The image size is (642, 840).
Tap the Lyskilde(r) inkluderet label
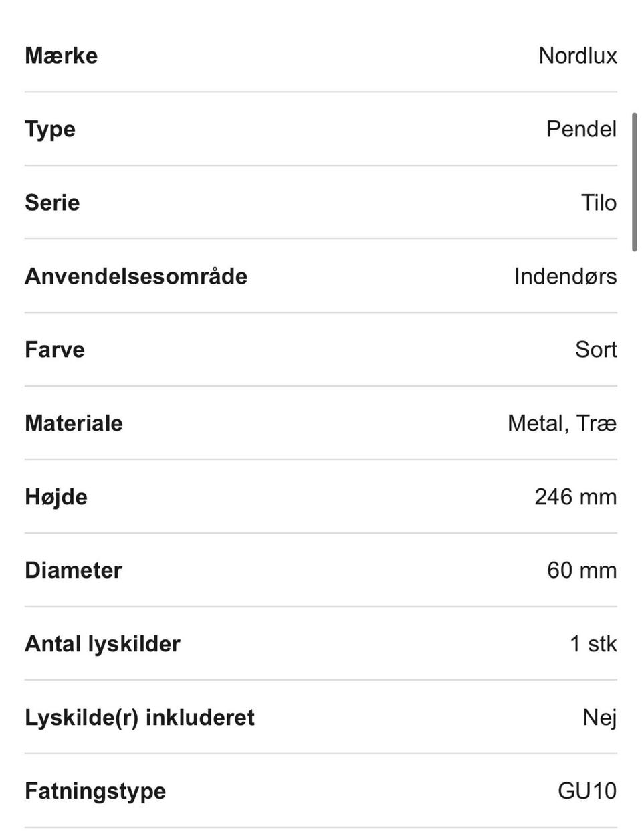pos(140,718)
